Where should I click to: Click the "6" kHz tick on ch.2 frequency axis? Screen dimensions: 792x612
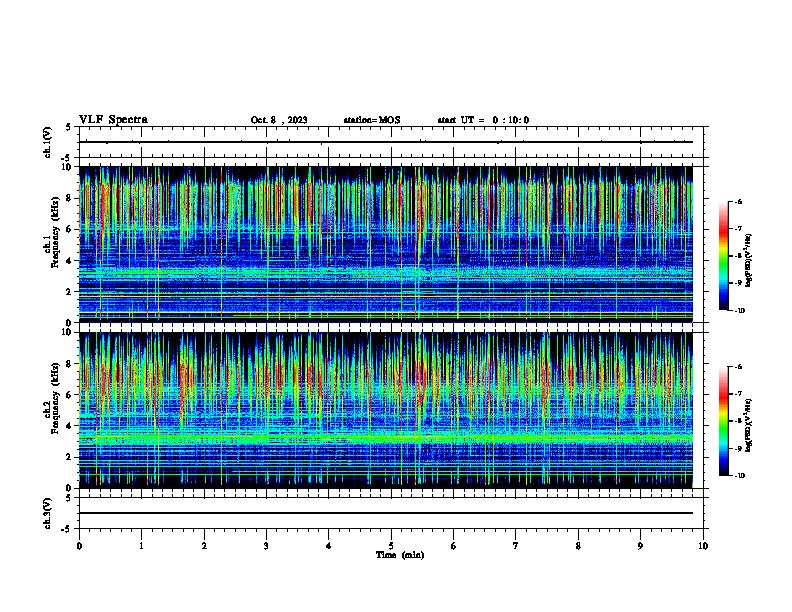[x=70, y=395]
